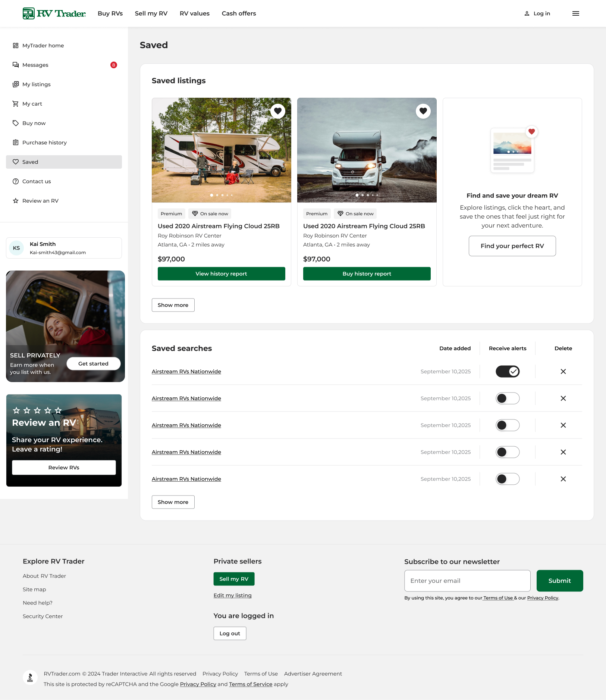
Task: Open Buy RVs menu
Action: (110, 13)
